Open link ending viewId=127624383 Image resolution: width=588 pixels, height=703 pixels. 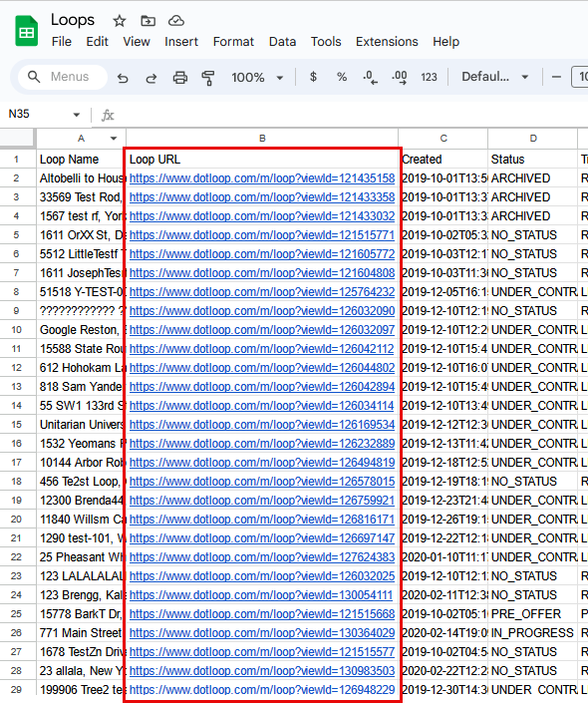pos(262,557)
